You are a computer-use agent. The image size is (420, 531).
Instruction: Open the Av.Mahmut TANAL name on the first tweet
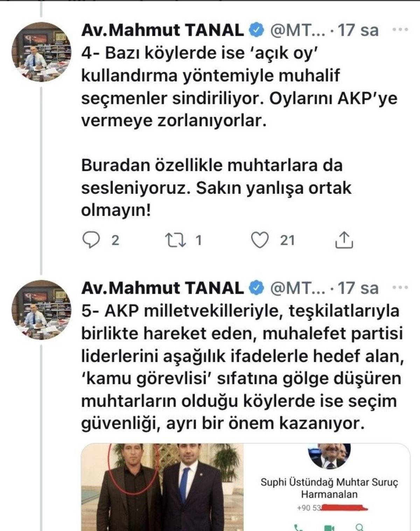pos(162,30)
